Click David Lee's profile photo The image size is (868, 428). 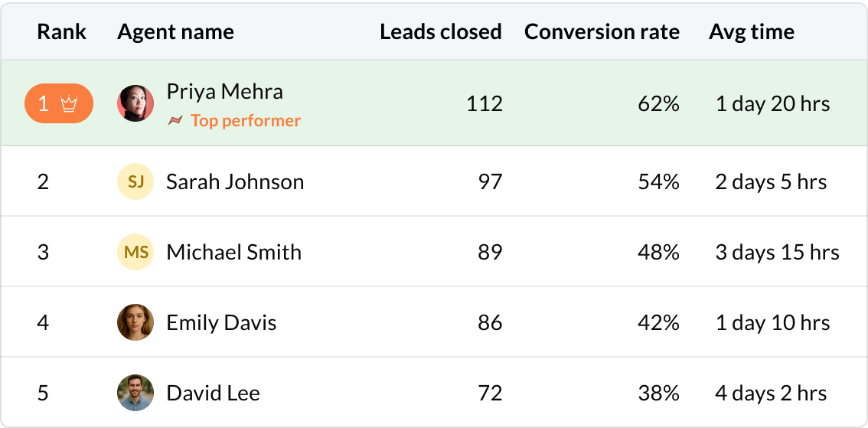pos(135,393)
